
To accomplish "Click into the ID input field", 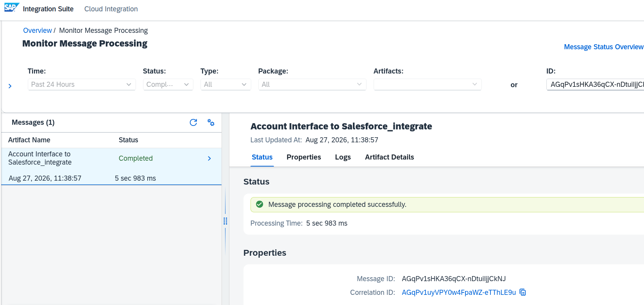I will tap(595, 84).
